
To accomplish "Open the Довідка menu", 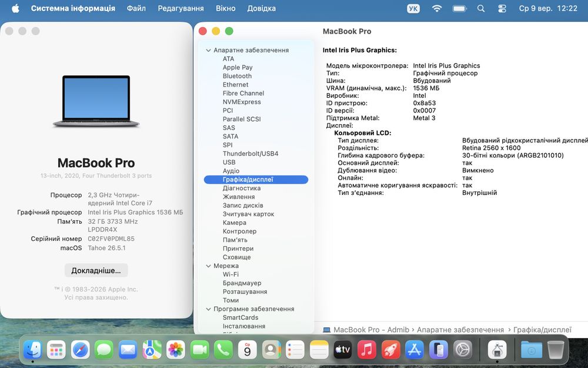I will pos(262,8).
